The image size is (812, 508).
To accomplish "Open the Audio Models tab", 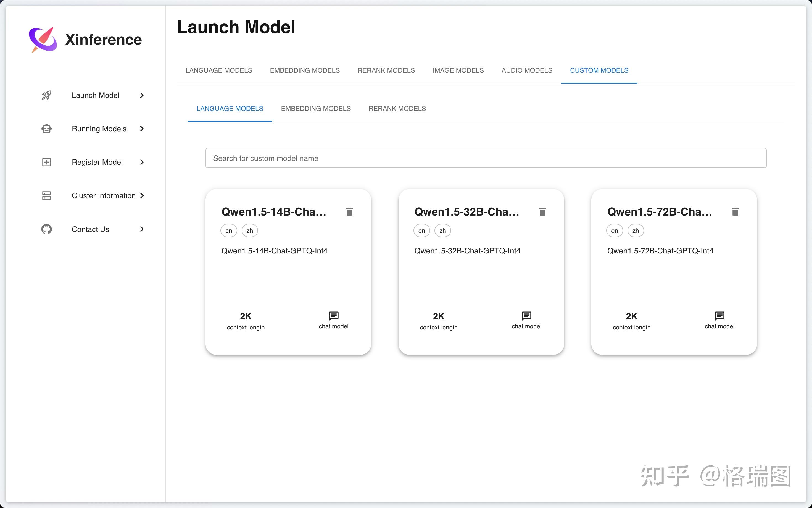I will (x=526, y=70).
